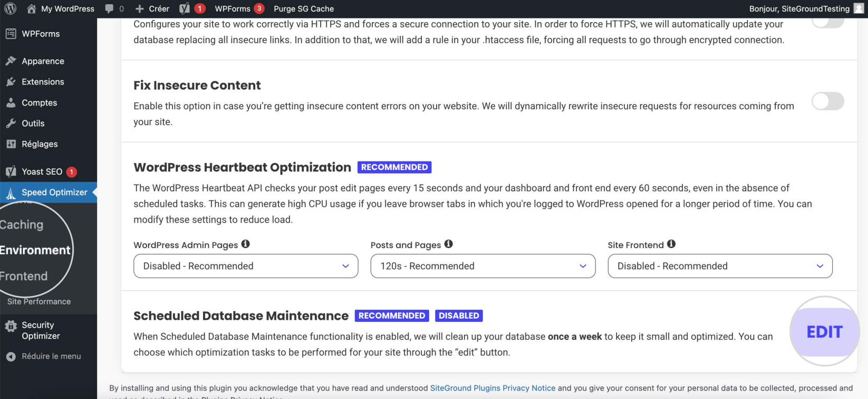868x399 pixels.
Task: Click info icon beside Site Frontend
Action: pyautogui.click(x=671, y=244)
